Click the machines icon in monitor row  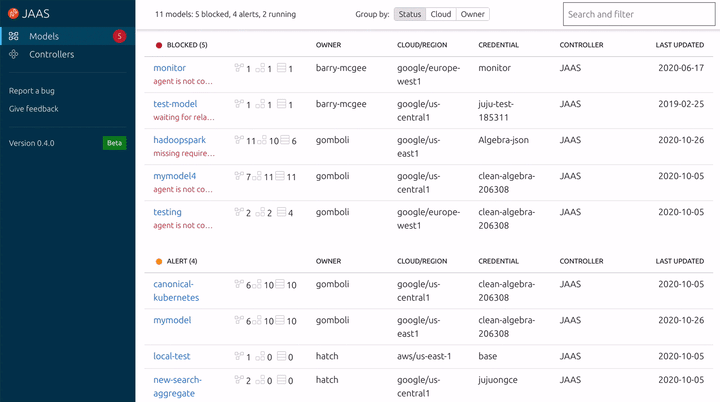[x=281, y=68]
